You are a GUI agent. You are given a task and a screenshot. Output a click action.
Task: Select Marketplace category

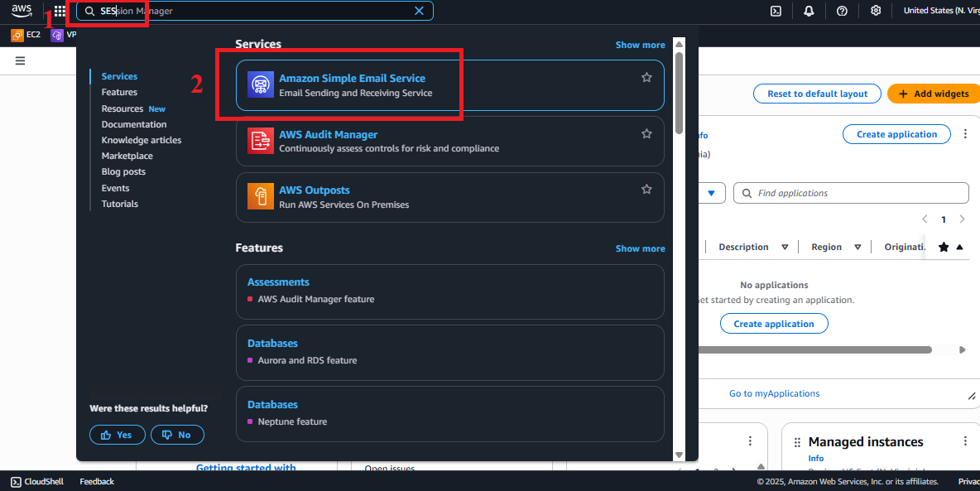click(x=127, y=156)
